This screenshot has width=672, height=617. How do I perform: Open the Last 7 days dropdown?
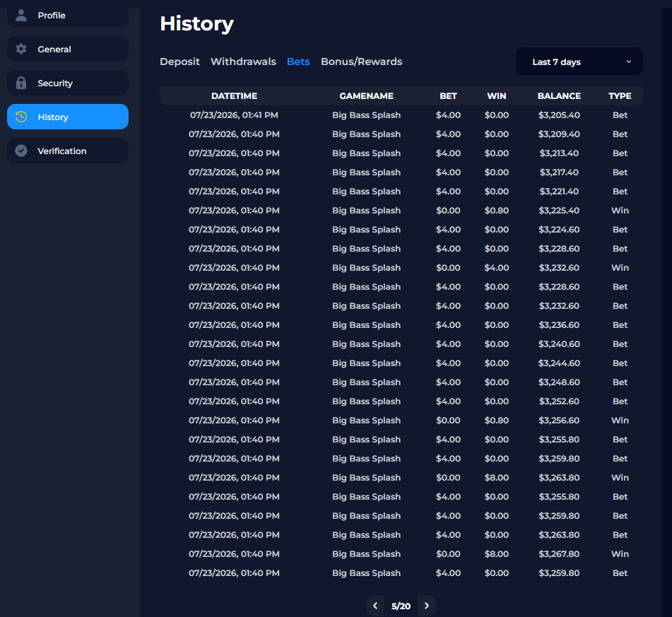[x=579, y=61]
